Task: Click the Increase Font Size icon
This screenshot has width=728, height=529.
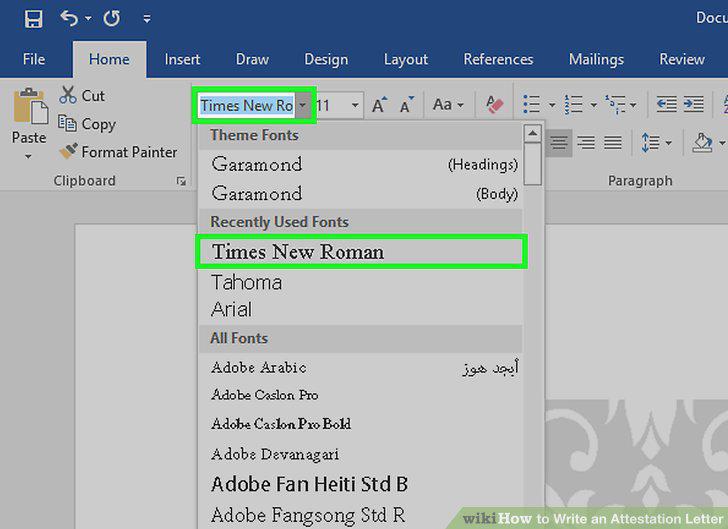Action: pos(379,105)
